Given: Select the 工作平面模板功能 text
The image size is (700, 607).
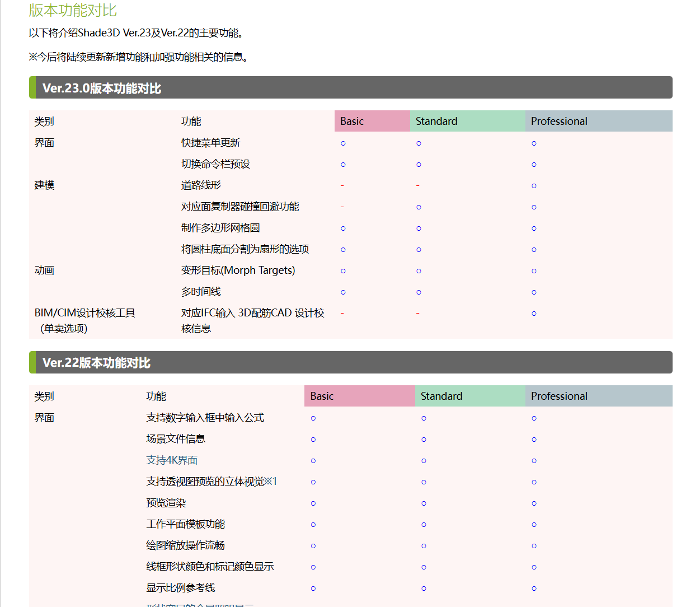Looking at the screenshot, I should (x=185, y=524).
